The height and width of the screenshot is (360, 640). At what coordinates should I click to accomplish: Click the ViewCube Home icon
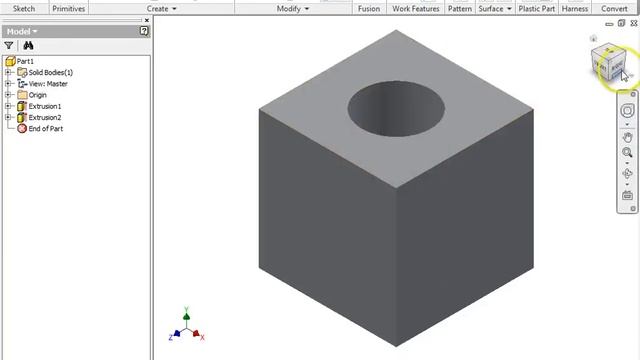[x=593, y=39]
